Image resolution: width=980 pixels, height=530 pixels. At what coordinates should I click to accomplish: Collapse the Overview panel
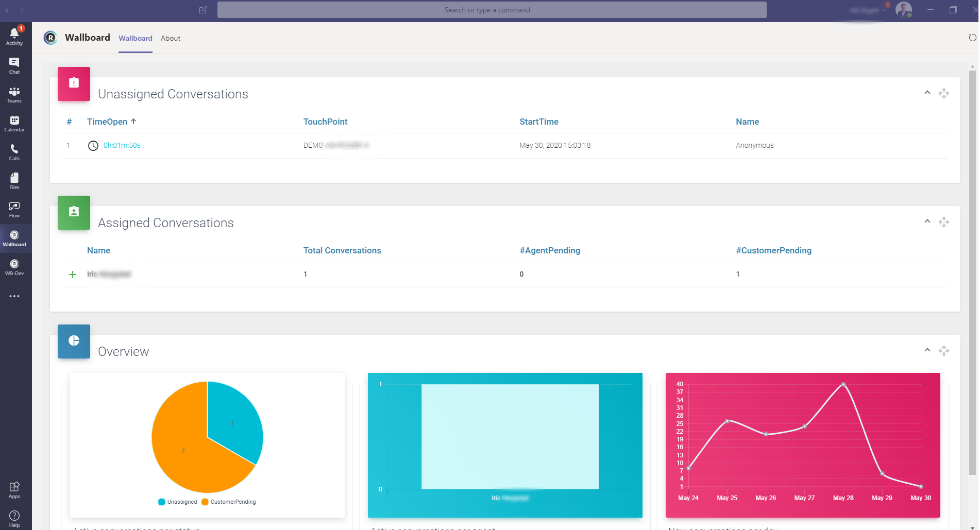927,350
